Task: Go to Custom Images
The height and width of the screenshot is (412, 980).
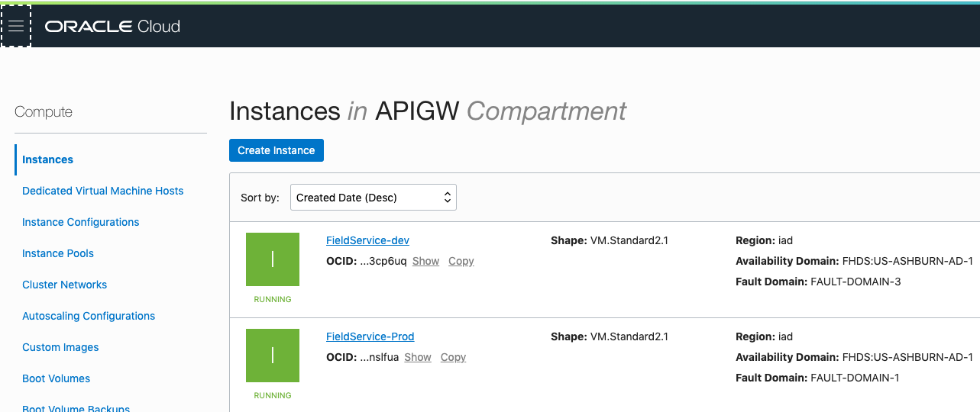Action: [x=60, y=347]
